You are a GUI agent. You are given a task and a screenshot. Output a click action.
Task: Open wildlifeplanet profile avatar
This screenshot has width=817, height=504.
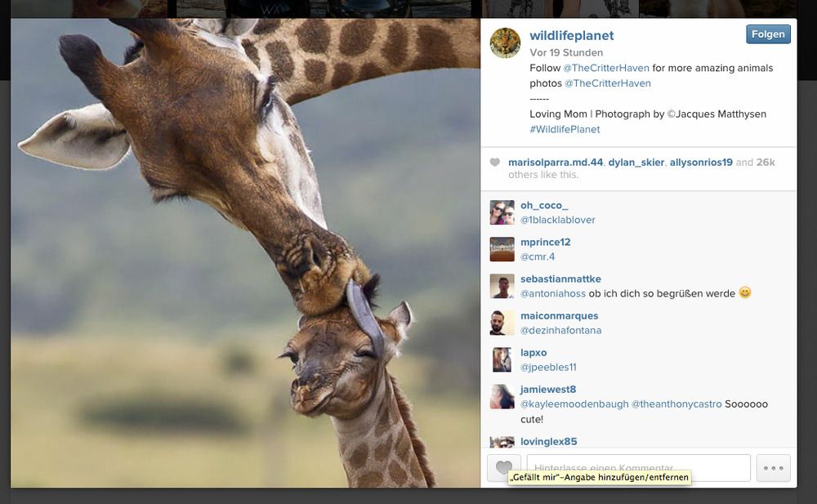click(505, 42)
